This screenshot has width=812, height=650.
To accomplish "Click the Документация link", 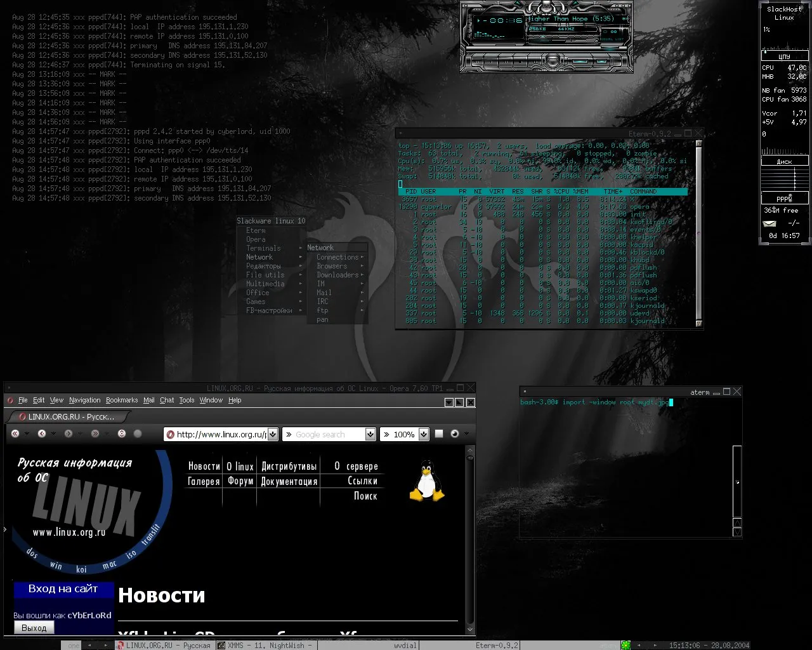I will click(289, 481).
